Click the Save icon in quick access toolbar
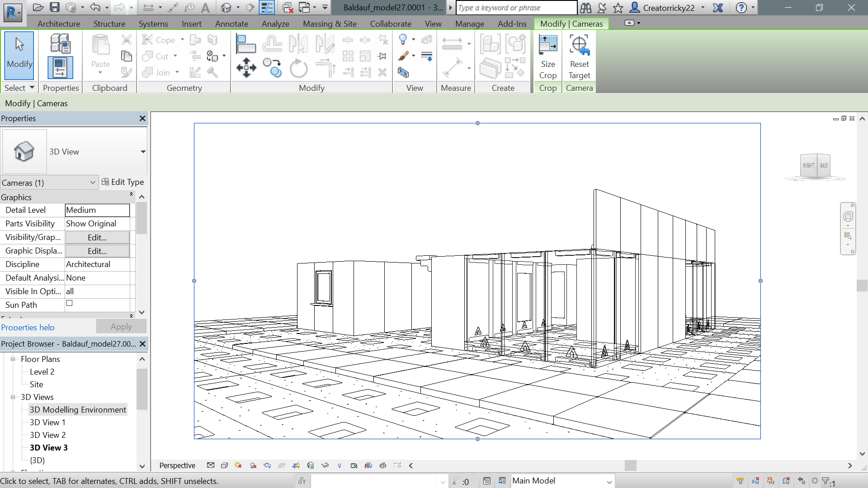 (54, 7)
